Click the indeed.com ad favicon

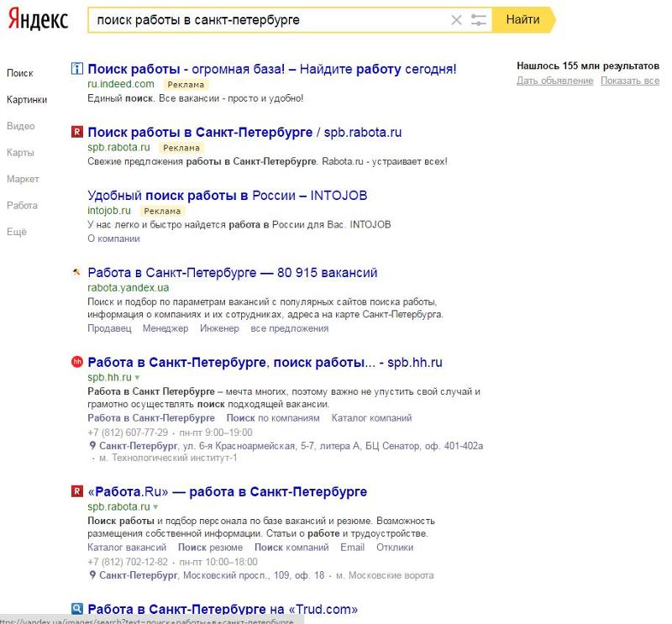(x=76, y=69)
